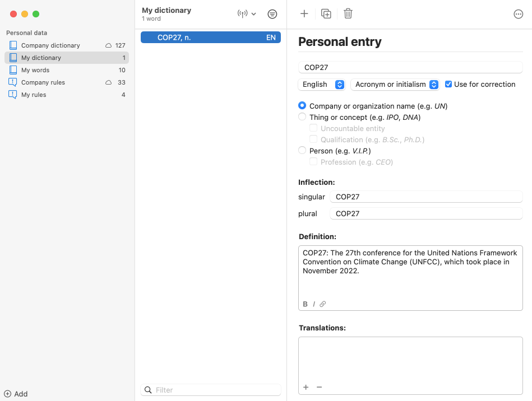Uncheck the Use for correction checkbox
Viewport: 532px width, 401px height.
click(x=448, y=85)
